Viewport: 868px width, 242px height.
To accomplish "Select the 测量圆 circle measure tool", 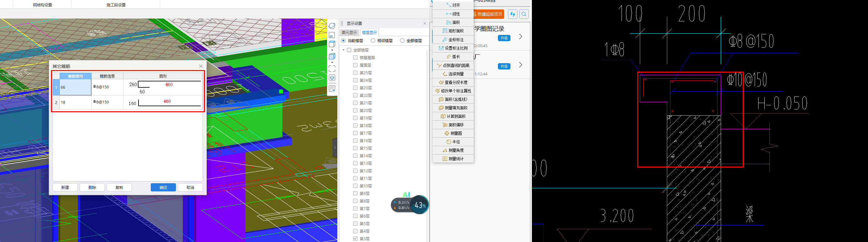I will pos(453,133).
